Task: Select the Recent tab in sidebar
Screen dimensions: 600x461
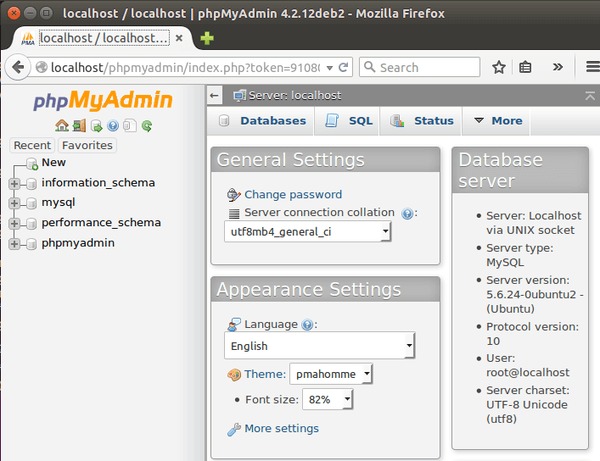Action: point(32,145)
